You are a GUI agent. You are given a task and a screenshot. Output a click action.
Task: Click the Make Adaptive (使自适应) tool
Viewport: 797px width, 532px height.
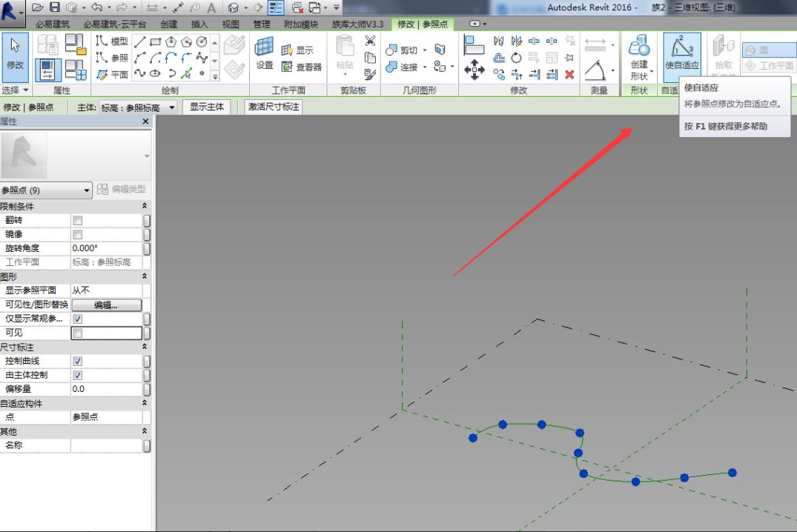[x=681, y=53]
